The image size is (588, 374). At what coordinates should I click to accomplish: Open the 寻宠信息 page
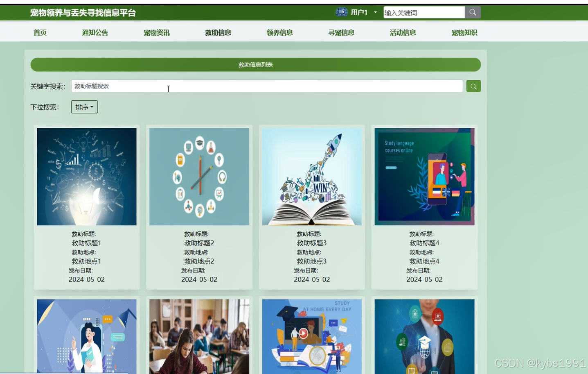click(341, 32)
